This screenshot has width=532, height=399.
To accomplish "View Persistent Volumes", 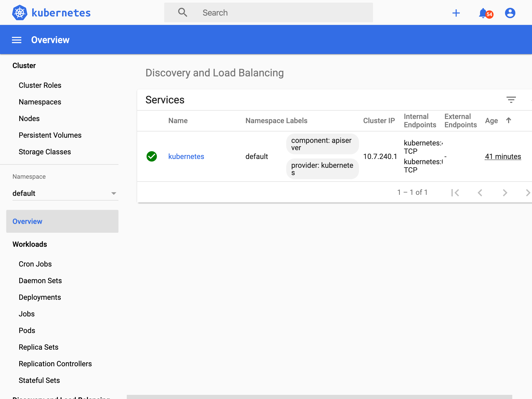I will (x=50, y=135).
